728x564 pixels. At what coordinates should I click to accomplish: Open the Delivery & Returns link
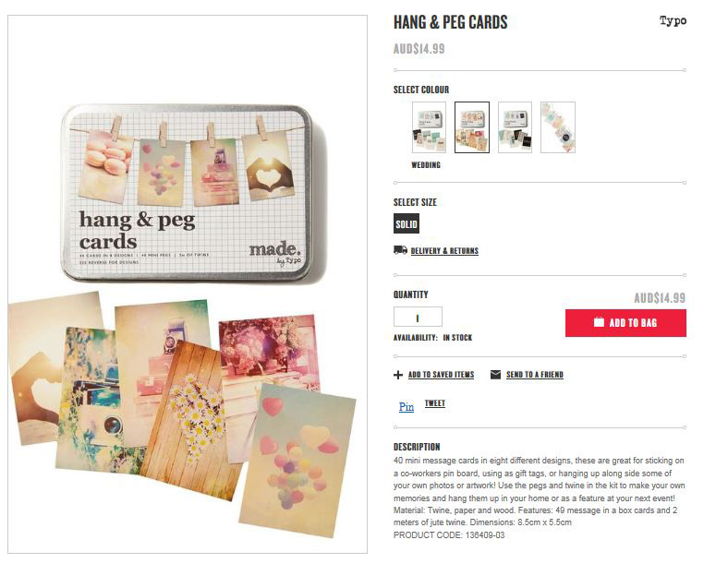point(444,250)
